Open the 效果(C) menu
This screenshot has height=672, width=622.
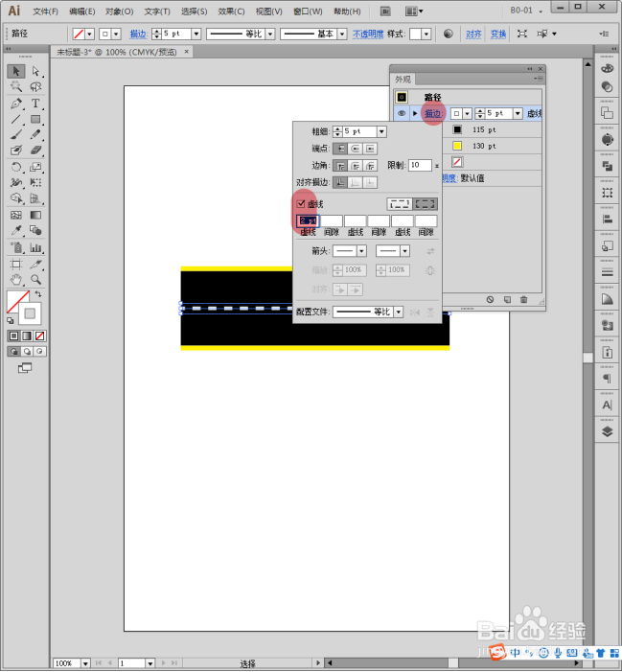(x=231, y=12)
